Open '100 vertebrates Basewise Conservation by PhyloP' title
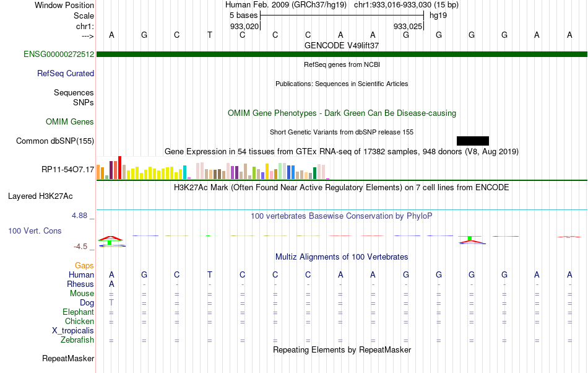This screenshot has width=588, height=373. click(342, 216)
